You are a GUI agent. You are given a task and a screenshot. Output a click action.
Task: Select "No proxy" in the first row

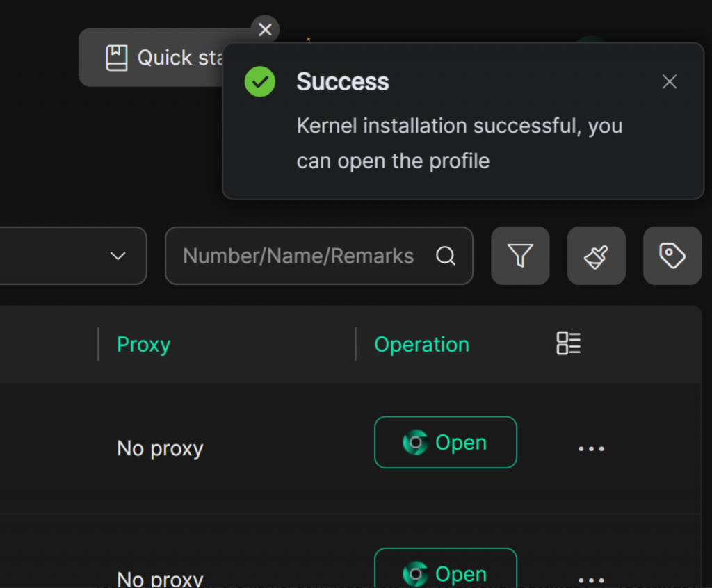(x=160, y=449)
